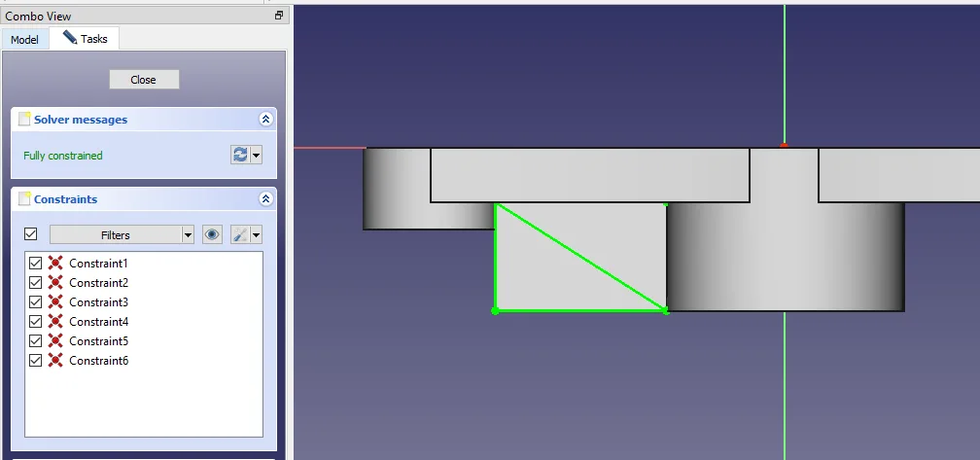Float the Combo View panel via title icon

pyautogui.click(x=279, y=16)
